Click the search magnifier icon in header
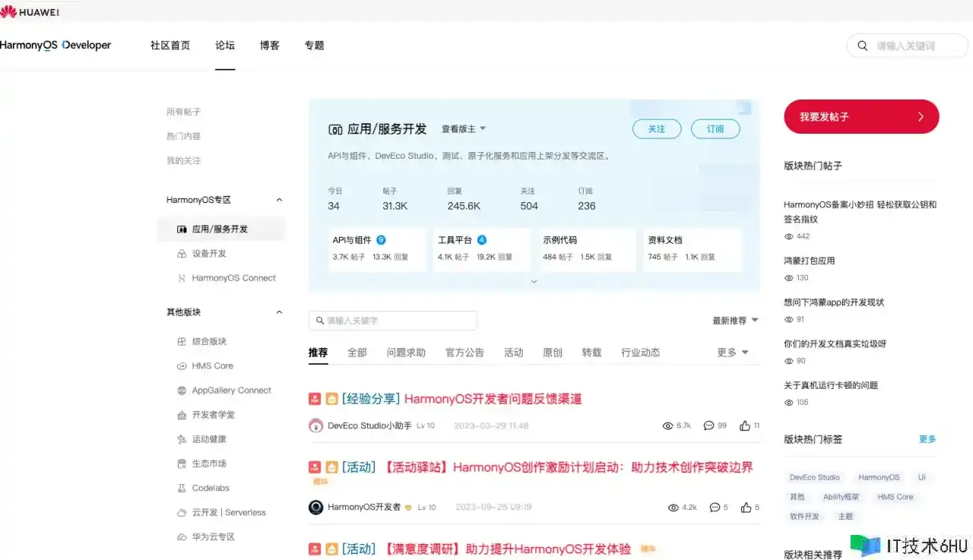Screen dimensions: 973x560 coord(863,46)
